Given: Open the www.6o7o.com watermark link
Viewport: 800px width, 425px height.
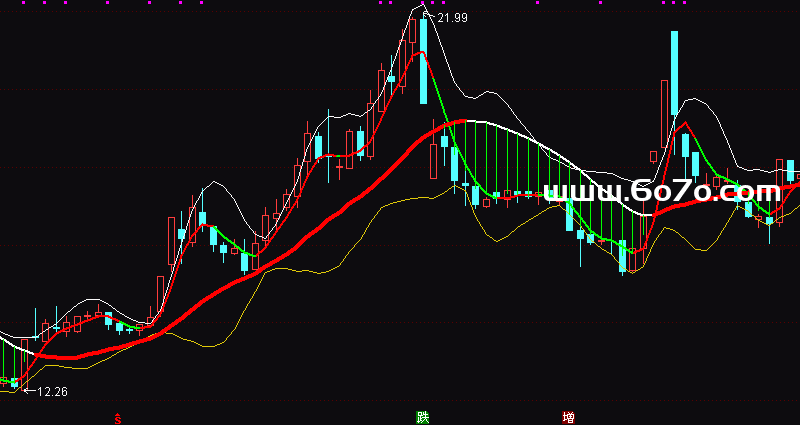Looking at the screenshot, I should pyautogui.click(x=660, y=191).
